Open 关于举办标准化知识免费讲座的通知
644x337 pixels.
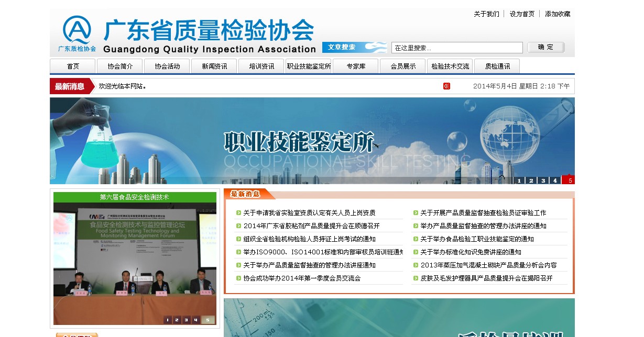click(x=471, y=252)
